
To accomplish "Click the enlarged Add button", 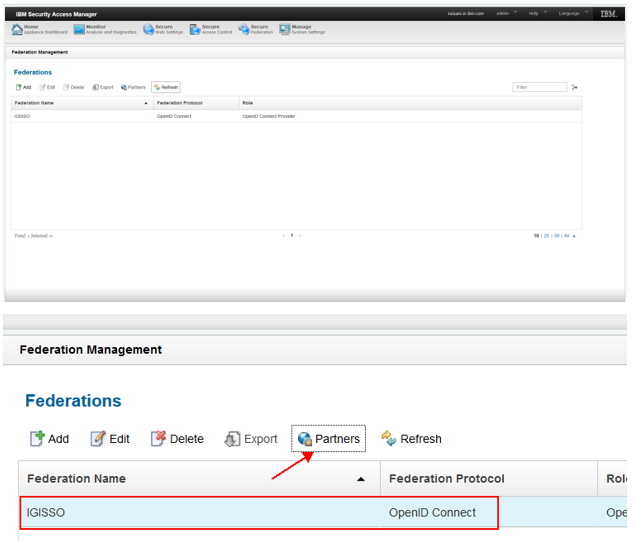I will pos(49,439).
